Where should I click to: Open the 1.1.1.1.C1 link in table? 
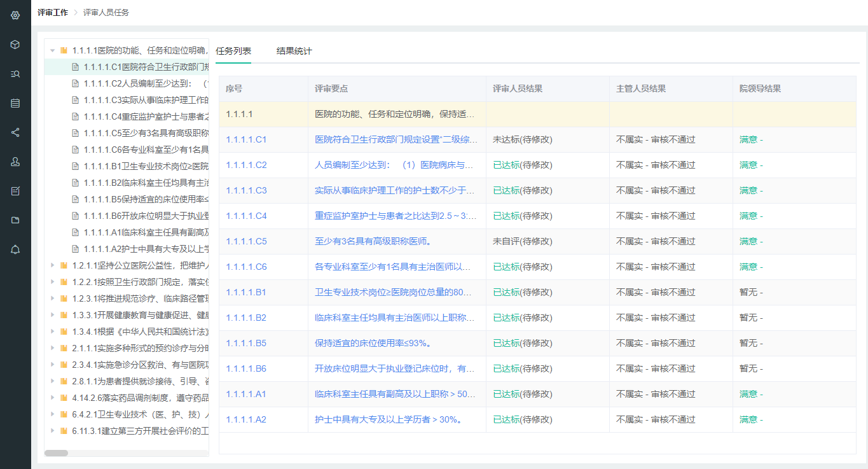pos(246,139)
